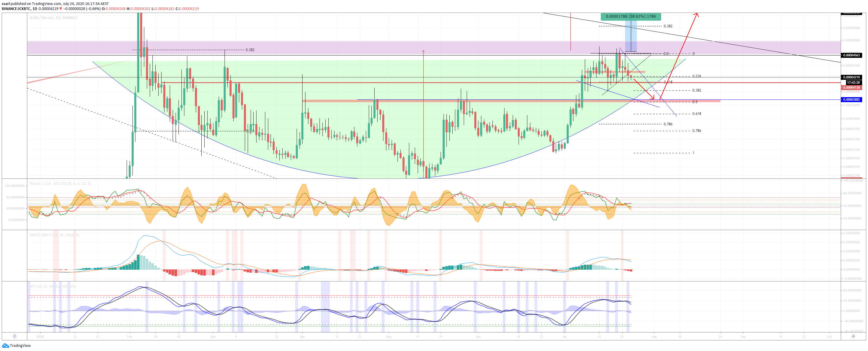Image resolution: width=868 pixels, height=351 pixels.
Task: Open the timezone Z button
Action: [x=14, y=336]
